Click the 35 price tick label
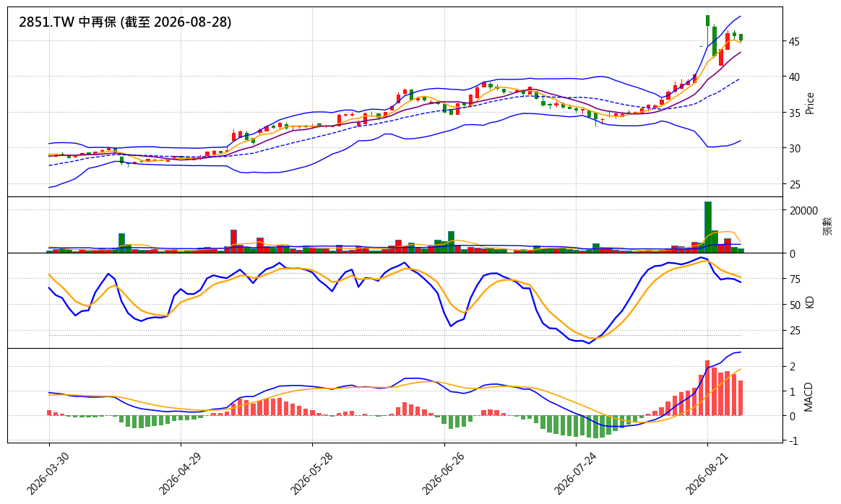Screen dimensions: 841x504 point(794,113)
